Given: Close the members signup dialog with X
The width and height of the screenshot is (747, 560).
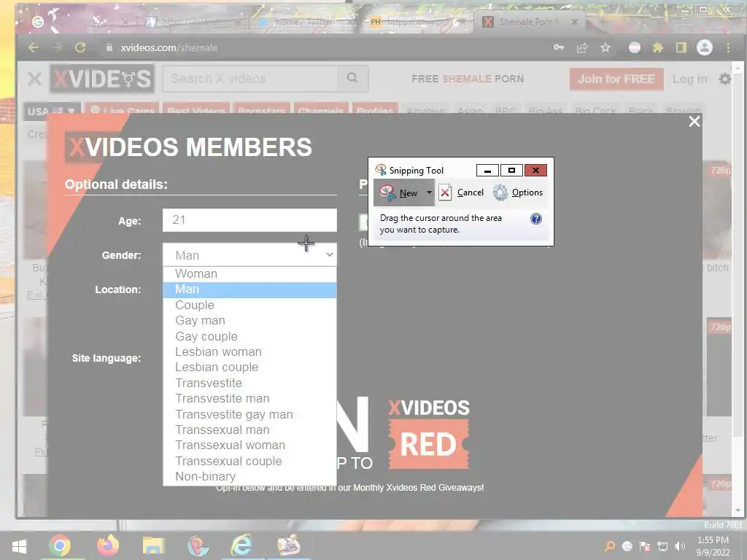Looking at the screenshot, I should point(694,122).
